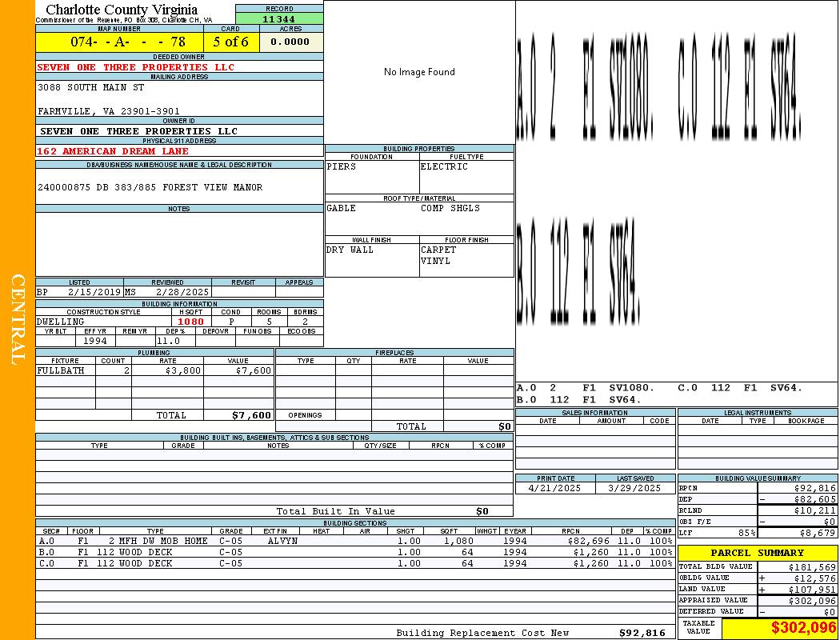
Task: Click the record number 11344
Action: [278, 18]
